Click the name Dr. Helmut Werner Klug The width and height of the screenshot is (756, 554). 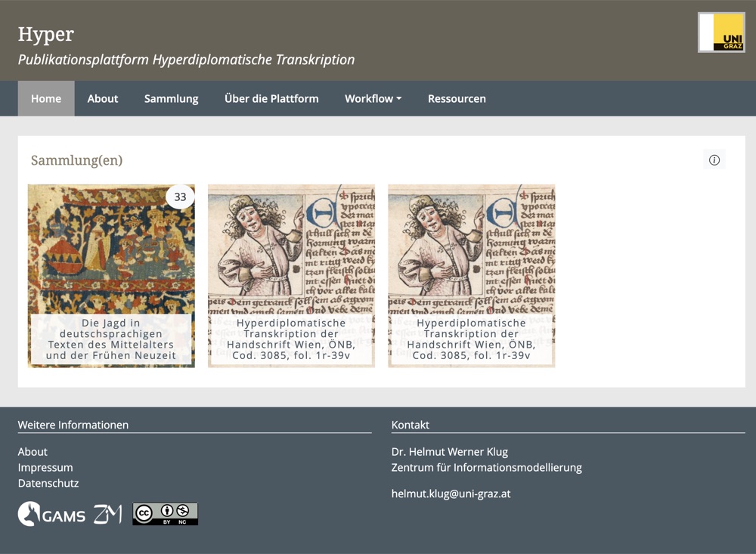(450, 452)
